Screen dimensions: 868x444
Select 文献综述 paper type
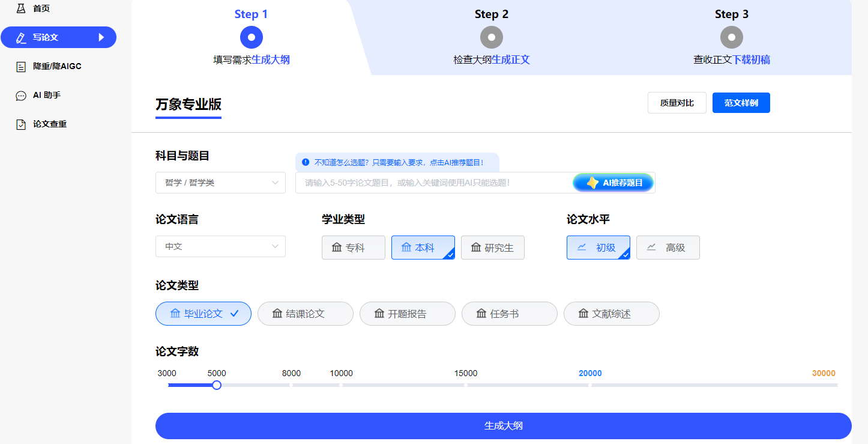point(612,314)
